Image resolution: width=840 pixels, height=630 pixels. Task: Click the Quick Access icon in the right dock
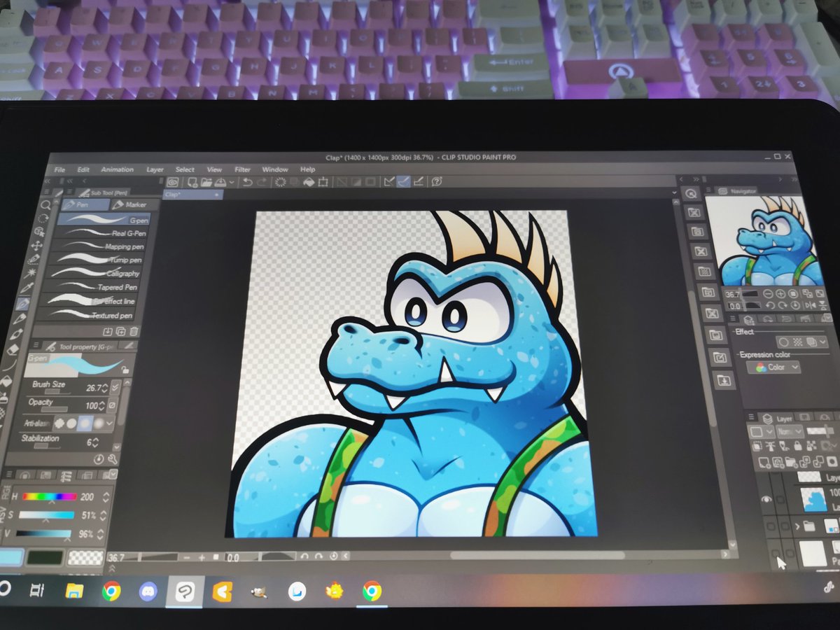(692, 194)
